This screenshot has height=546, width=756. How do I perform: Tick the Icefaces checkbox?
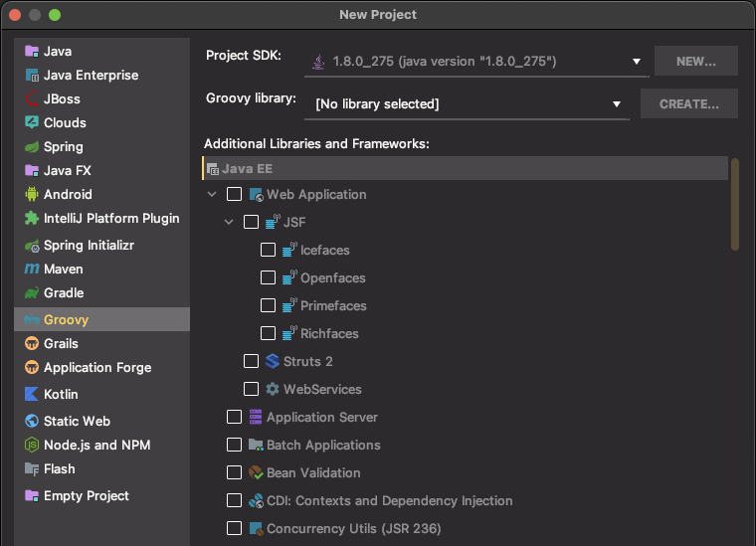click(x=268, y=250)
